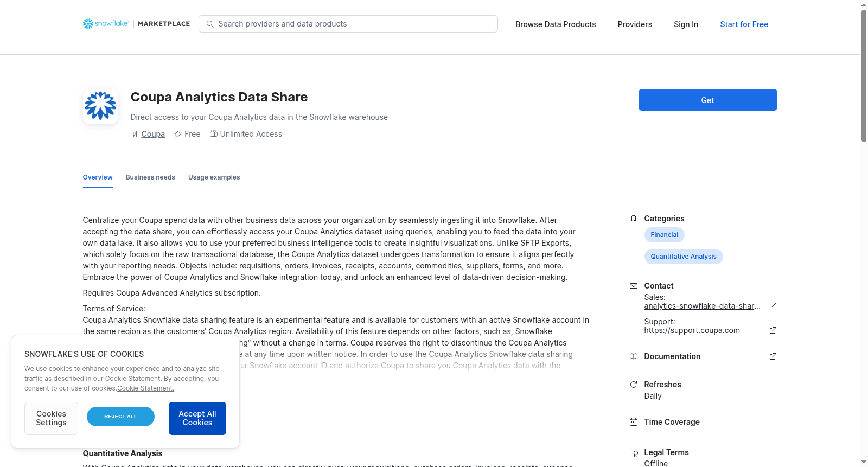The height and width of the screenshot is (467, 868).
Task: Open the Business needs tab
Action: [x=150, y=177]
